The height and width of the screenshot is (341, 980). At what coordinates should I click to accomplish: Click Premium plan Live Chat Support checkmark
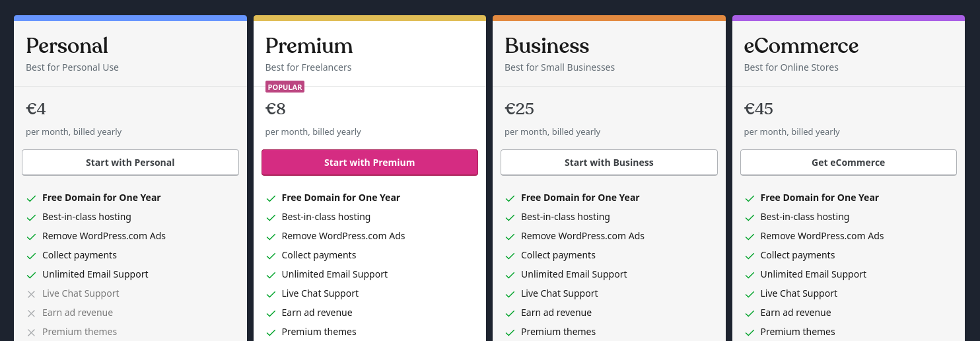click(271, 294)
